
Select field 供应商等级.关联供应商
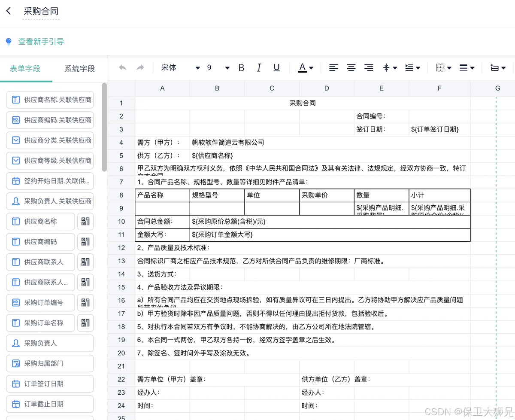[x=50, y=160]
